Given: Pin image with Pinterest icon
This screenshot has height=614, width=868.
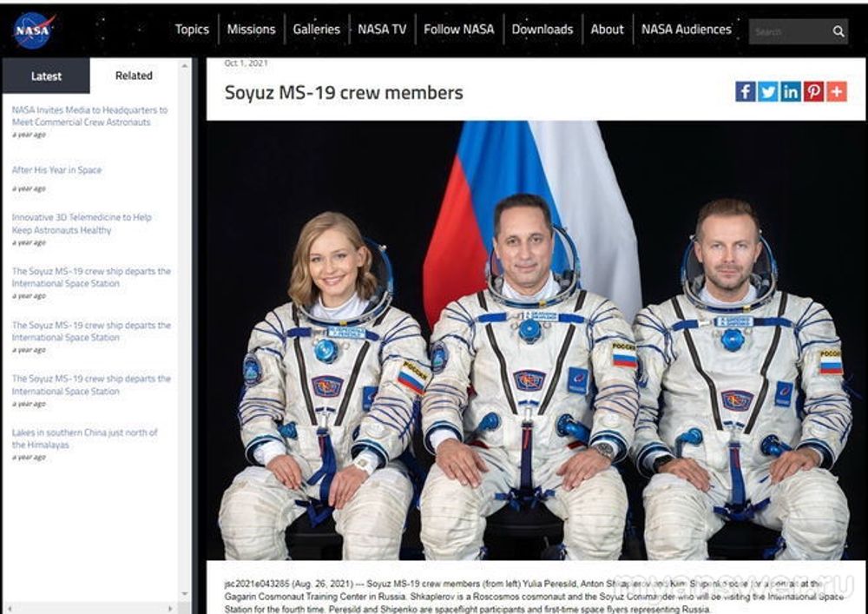Looking at the screenshot, I should pyautogui.click(x=813, y=92).
